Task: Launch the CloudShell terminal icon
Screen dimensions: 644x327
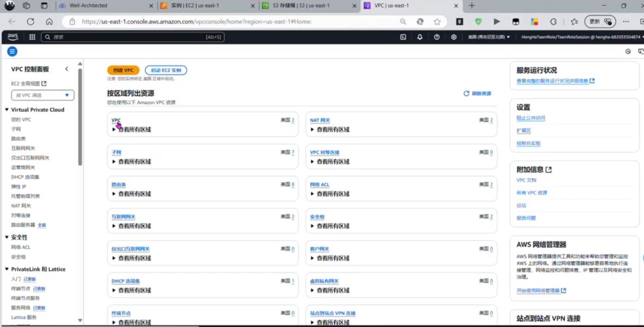Action: pos(403,37)
